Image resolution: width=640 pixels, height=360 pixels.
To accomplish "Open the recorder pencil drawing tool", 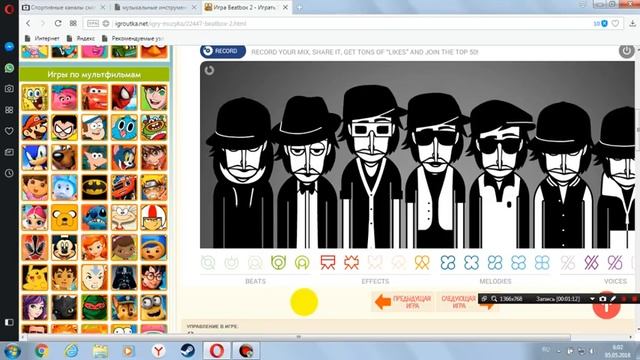I will (x=613, y=299).
